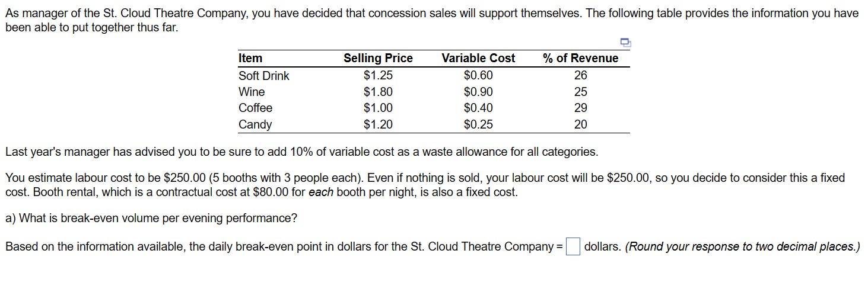Screen dimensions: 868x295
Task: Click the % of Revenue column header
Action: click(580, 58)
